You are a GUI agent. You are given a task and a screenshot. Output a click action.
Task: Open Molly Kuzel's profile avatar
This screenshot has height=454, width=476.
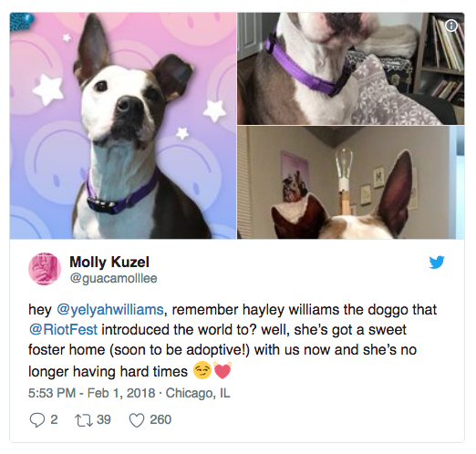pos(45,269)
